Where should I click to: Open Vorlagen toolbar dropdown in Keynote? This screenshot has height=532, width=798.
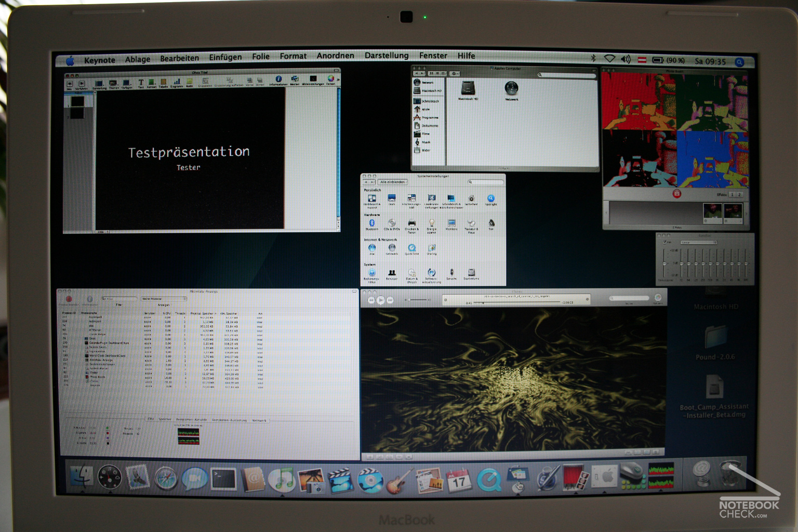[x=127, y=83]
